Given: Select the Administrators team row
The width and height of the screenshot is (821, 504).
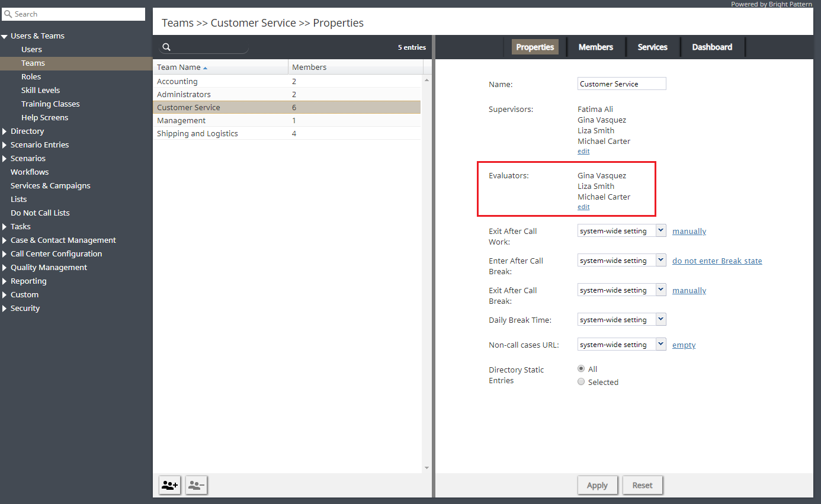Looking at the screenshot, I should 287,95.
